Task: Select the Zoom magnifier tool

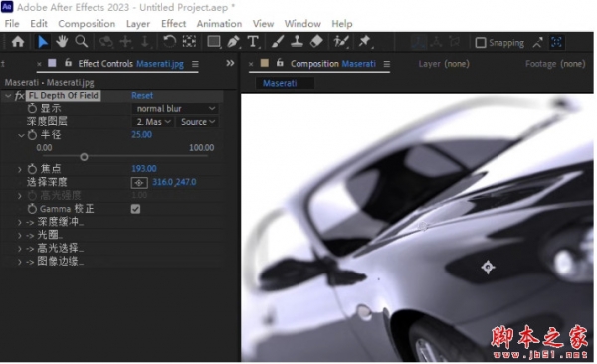Action: (x=82, y=41)
